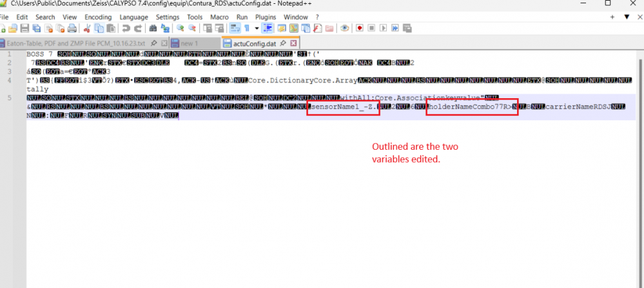Open the Define Your Language icon

282,28
